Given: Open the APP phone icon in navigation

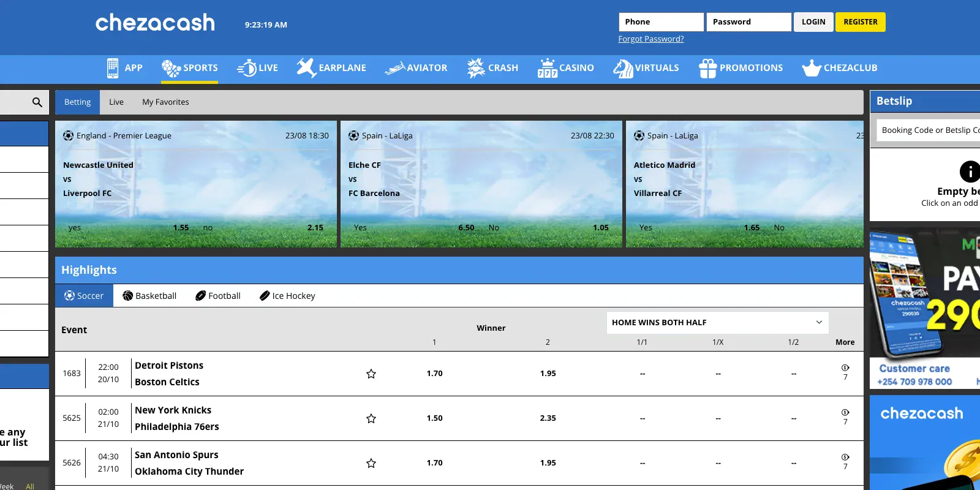Looking at the screenshot, I should [113, 68].
